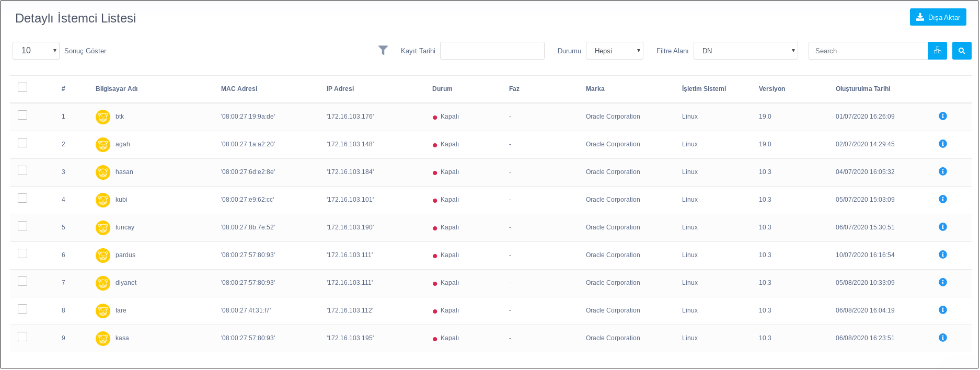Click the funnel filter icon
Viewport: 980px width, 370px height.
click(383, 50)
